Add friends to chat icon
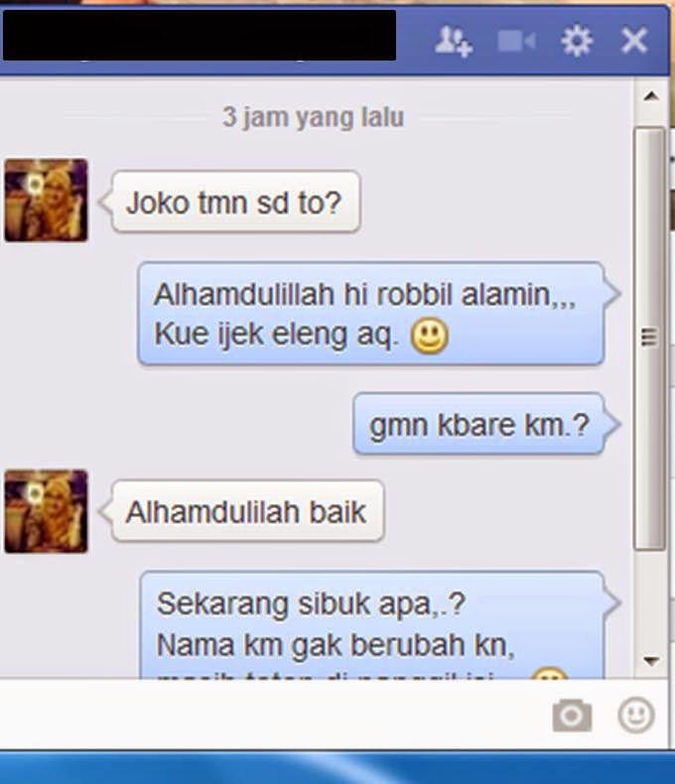This screenshot has height=784, width=675. point(454,42)
